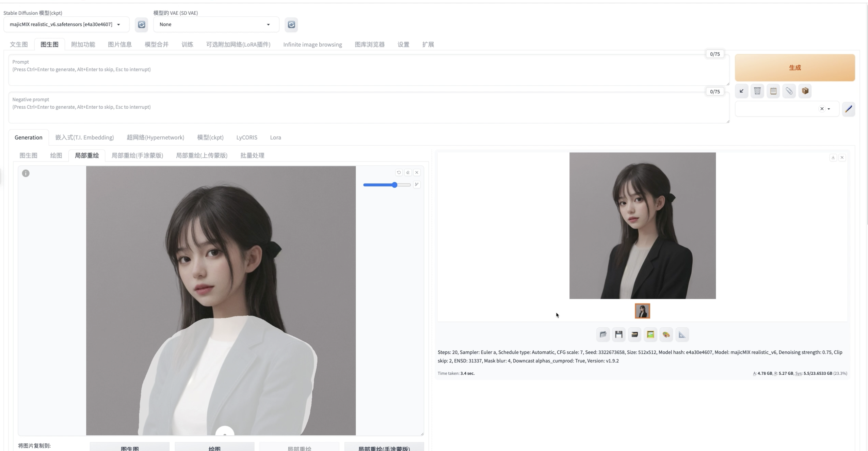Open the 附加功能 tab
Viewport: 868px width, 451px height.
(x=83, y=44)
